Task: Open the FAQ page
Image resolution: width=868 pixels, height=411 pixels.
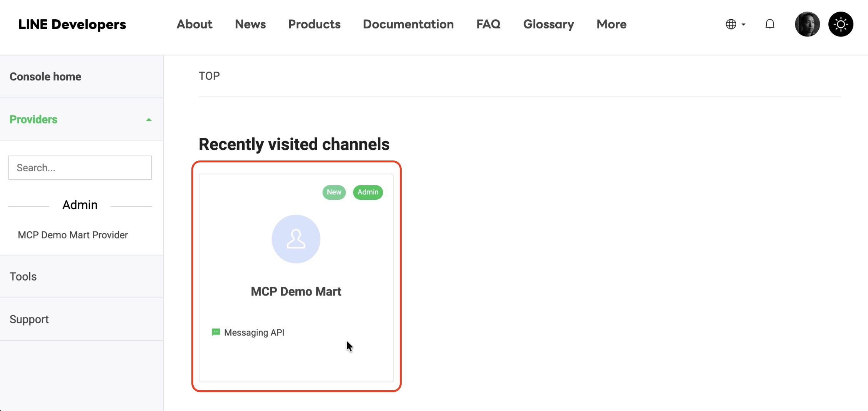Action: click(488, 24)
